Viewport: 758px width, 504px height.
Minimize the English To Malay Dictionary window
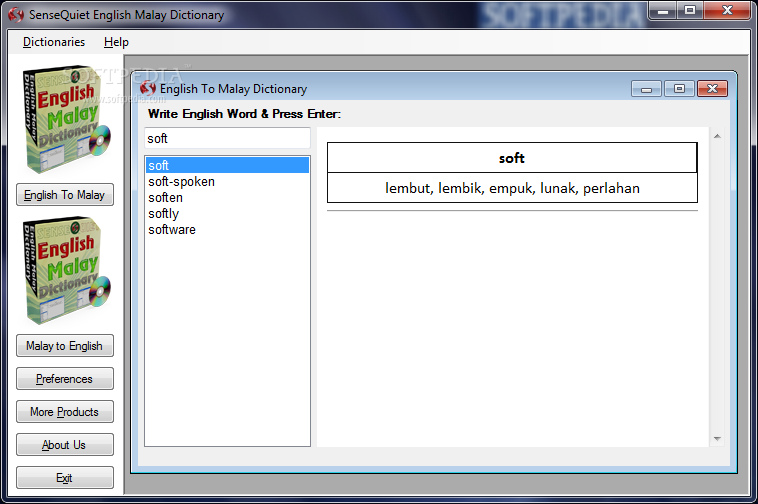(646, 89)
